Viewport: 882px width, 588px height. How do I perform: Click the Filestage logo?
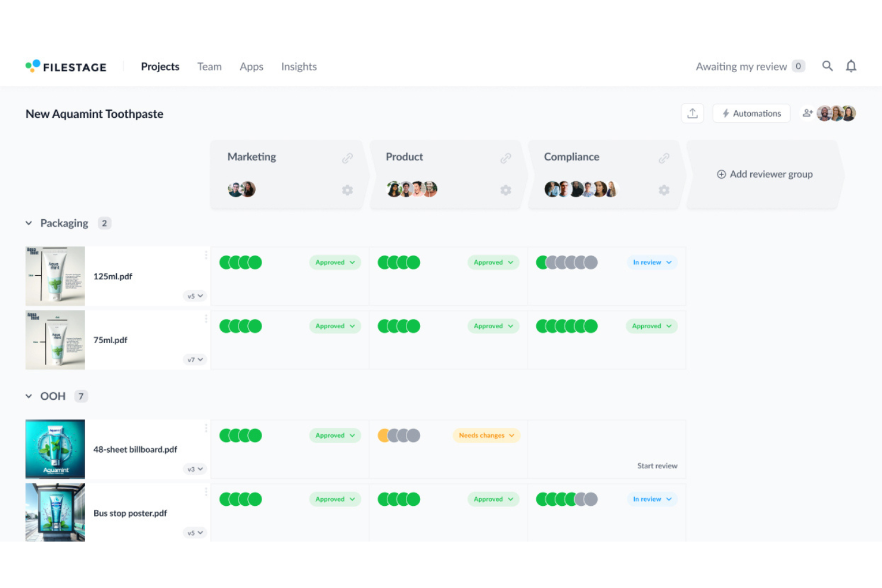(x=66, y=67)
